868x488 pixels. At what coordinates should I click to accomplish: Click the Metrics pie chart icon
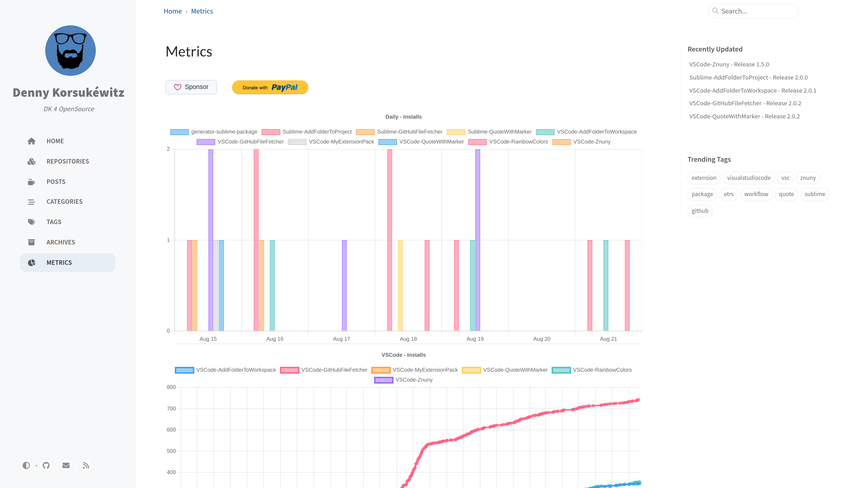[x=31, y=263]
